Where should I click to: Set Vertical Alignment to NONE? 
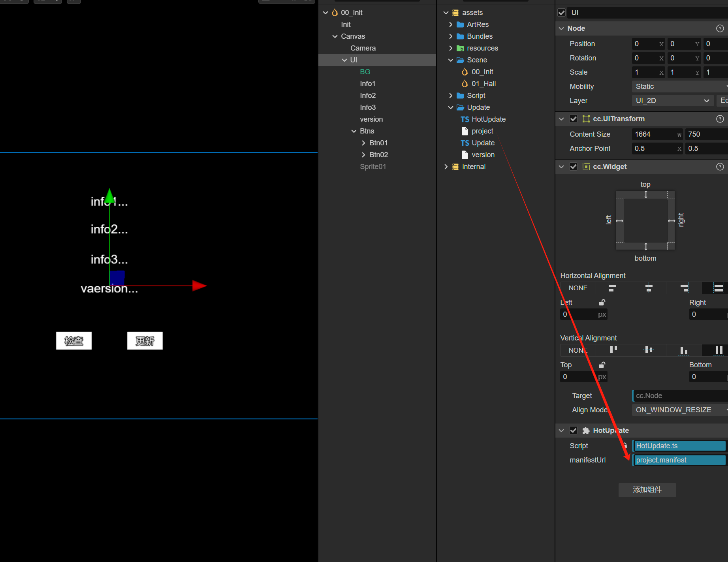click(578, 350)
